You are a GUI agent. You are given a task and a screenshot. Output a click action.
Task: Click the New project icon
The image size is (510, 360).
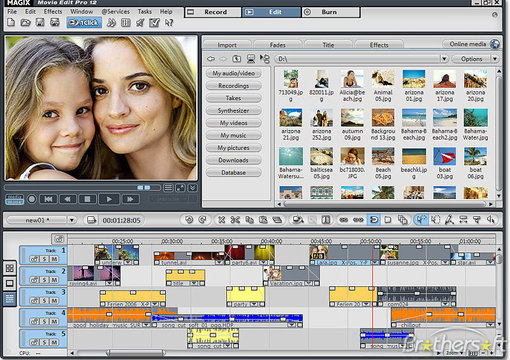tap(11, 23)
